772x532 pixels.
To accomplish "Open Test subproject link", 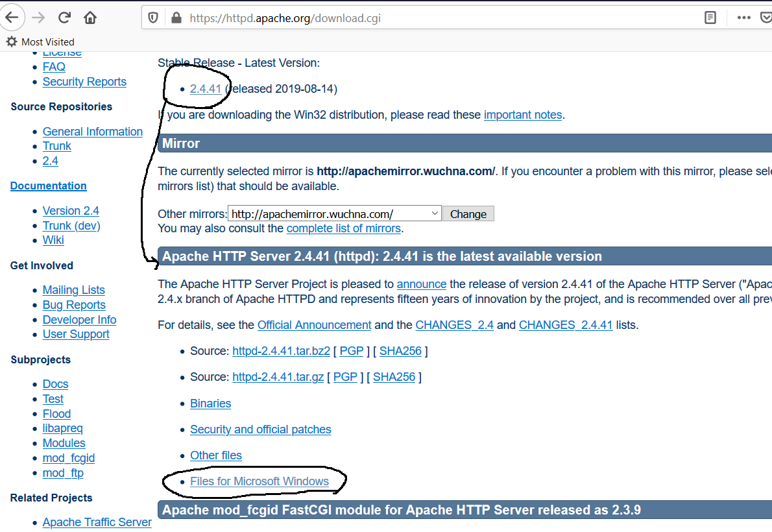I will coord(53,399).
